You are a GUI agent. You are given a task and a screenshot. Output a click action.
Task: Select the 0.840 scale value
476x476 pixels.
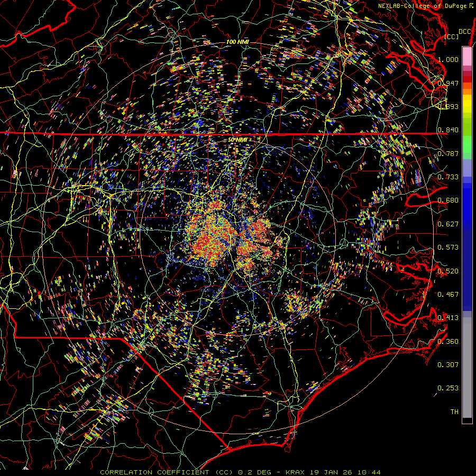448,130
